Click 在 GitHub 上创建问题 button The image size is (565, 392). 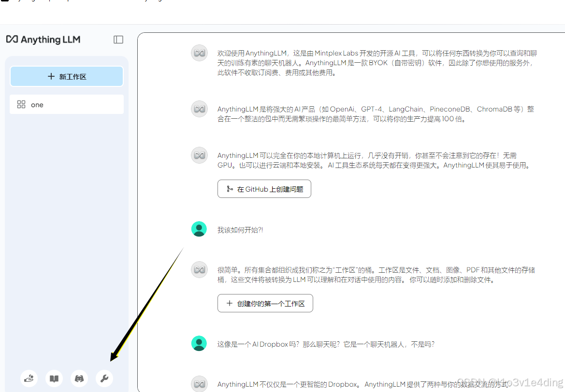click(264, 189)
